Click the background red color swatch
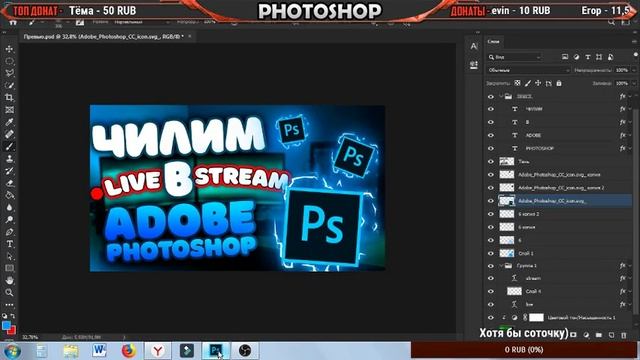This screenshot has height=360, width=640. [x=13, y=330]
